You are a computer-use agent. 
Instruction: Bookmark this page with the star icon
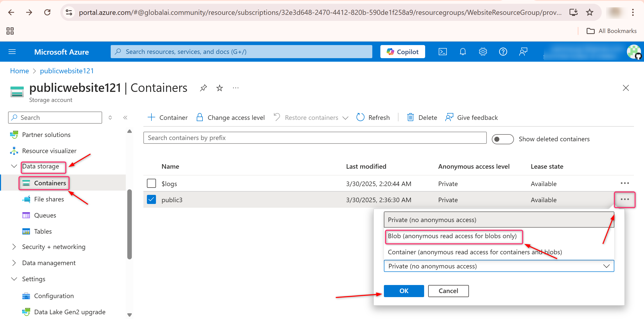coord(590,12)
